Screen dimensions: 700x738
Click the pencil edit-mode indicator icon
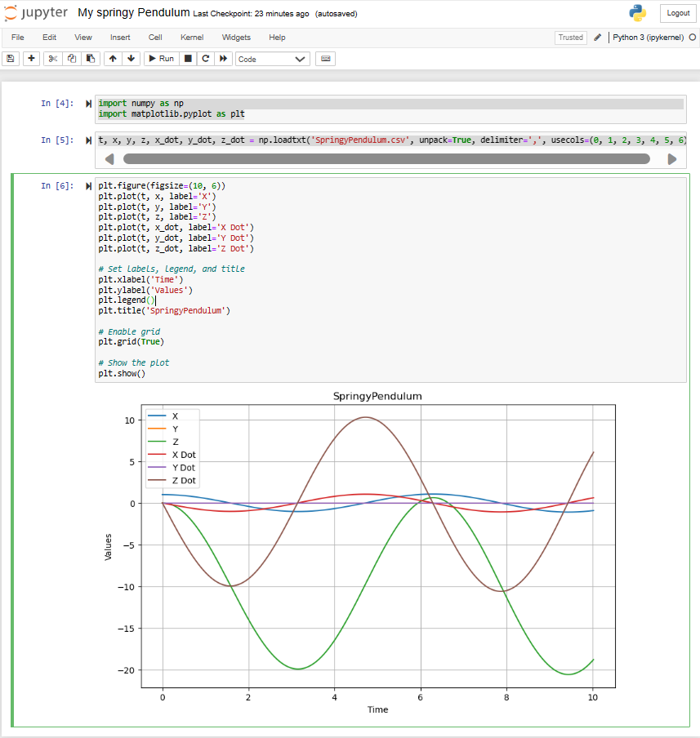[x=597, y=38]
